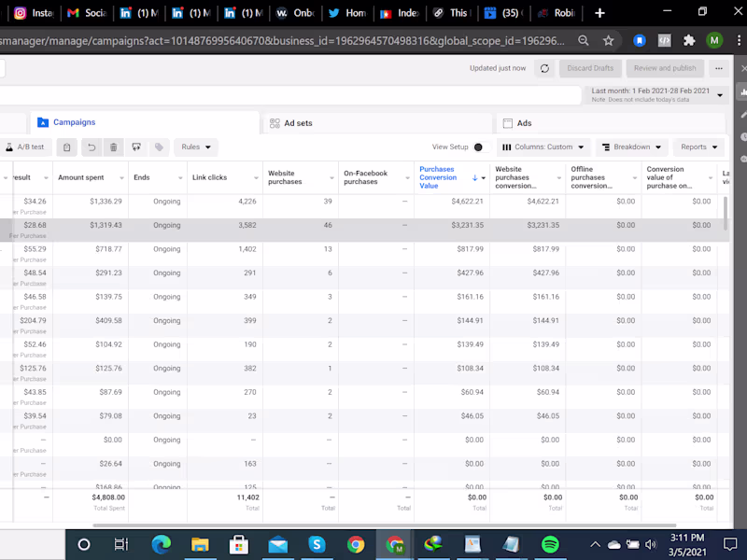Click the horizontal scrollbar below the table
Screen dimensions: 747x560
384,525
